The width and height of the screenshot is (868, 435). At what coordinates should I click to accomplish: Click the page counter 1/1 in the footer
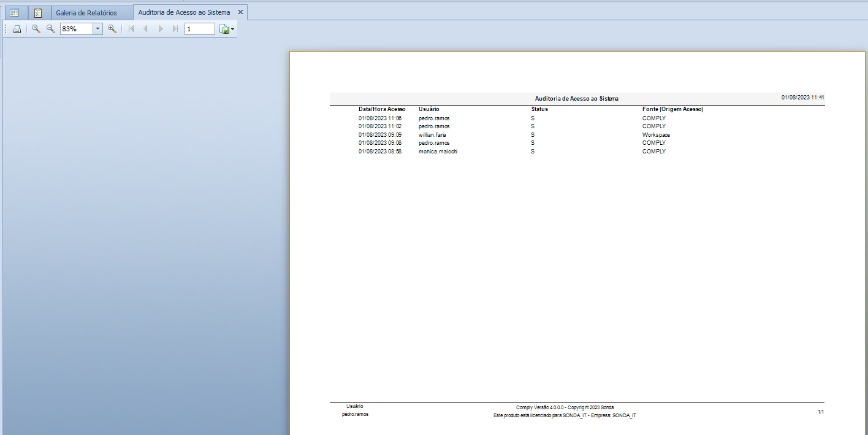(820, 412)
